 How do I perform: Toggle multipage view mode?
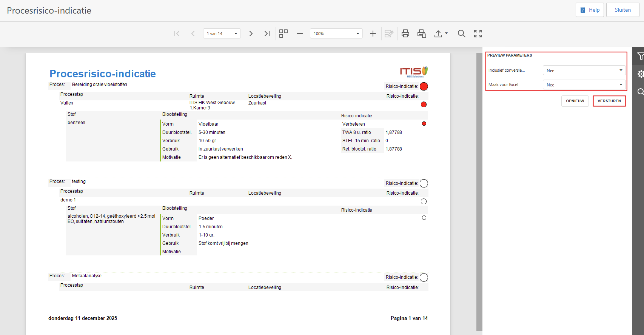pos(283,34)
